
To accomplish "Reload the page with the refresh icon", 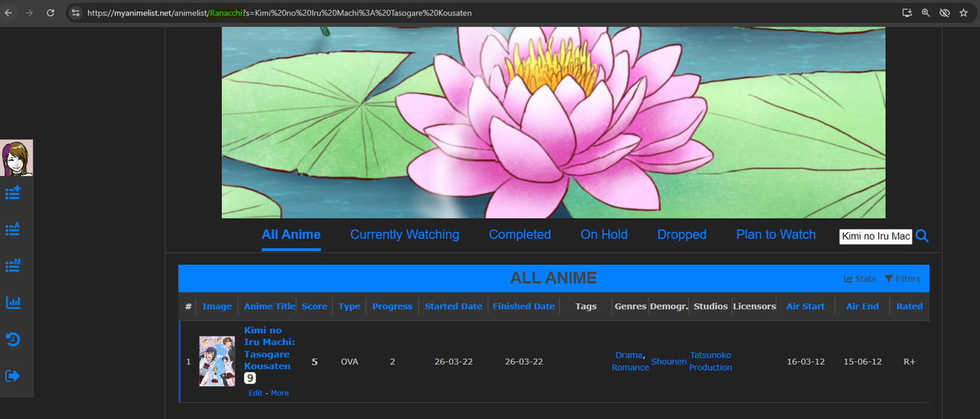I will [51, 13].
